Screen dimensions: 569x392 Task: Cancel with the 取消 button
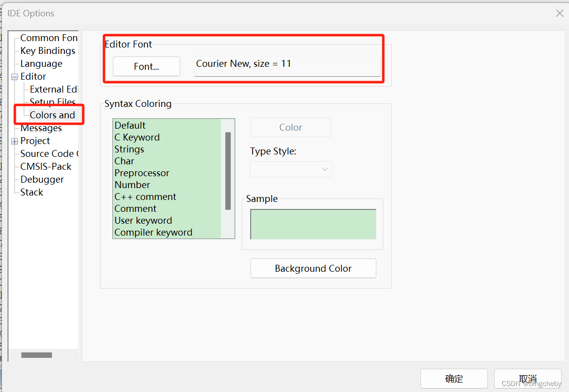[527, 379]
